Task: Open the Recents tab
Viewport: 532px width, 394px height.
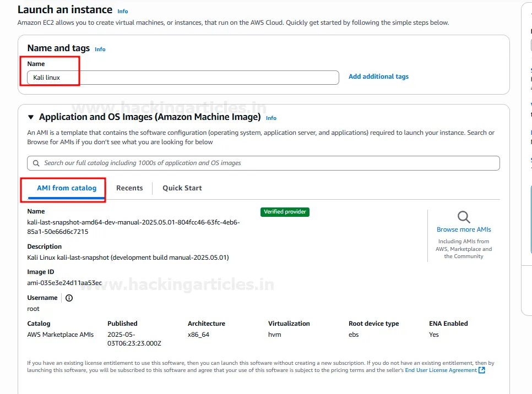Action: point(129,188)
